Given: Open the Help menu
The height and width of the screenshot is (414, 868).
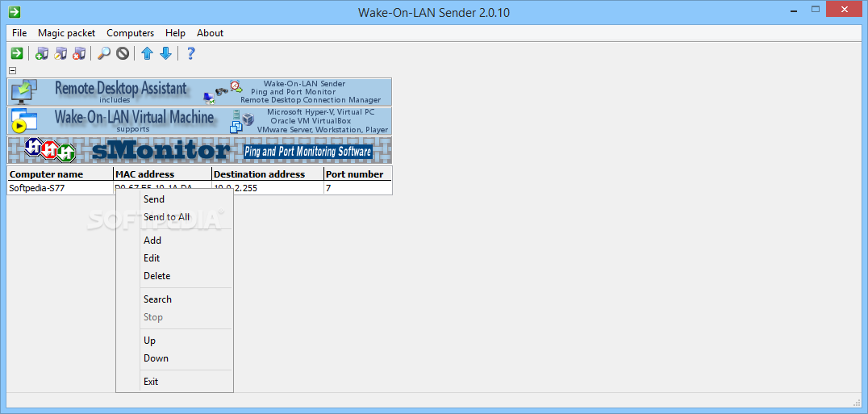Looking at the screenshot, I should [176, 33].
